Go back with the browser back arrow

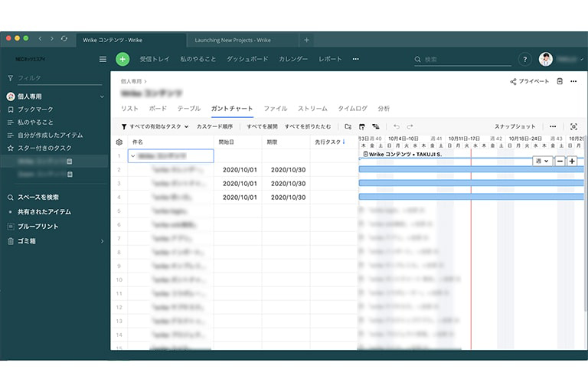(x=40, y=38)
